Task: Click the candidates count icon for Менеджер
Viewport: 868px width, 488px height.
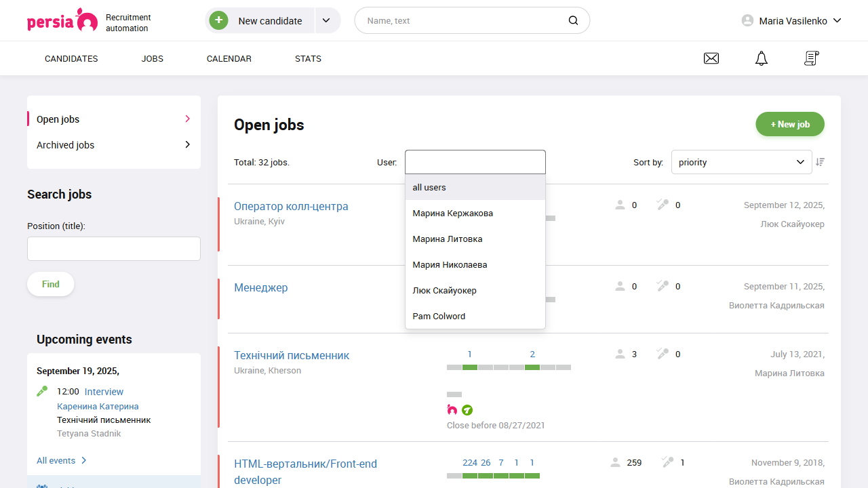Action: click(x=619, y=285)
